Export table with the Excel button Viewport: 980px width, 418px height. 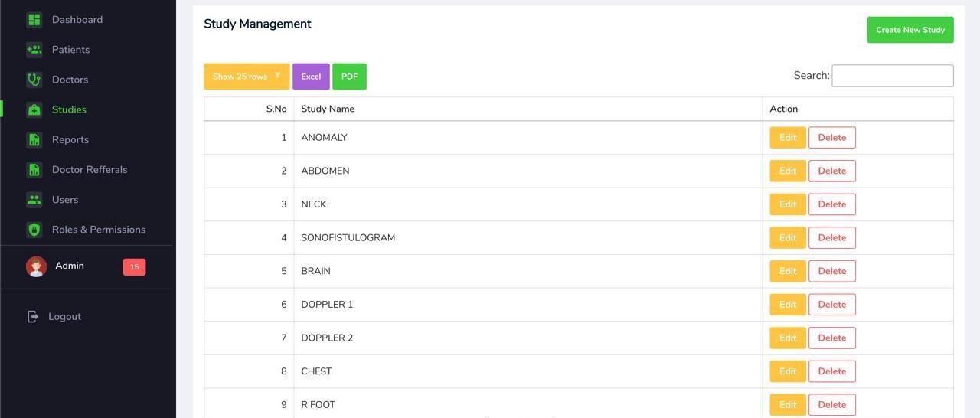pos(311,77)
